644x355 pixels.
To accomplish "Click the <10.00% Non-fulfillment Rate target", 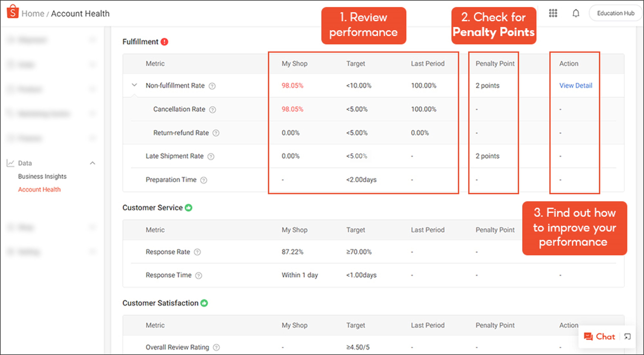I will coord(359,86).
